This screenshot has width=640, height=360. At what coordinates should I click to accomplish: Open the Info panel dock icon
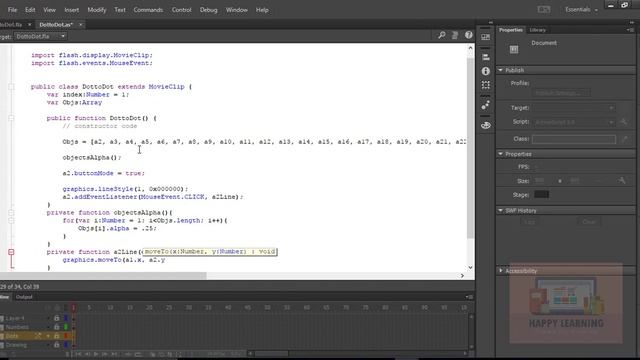486,71
